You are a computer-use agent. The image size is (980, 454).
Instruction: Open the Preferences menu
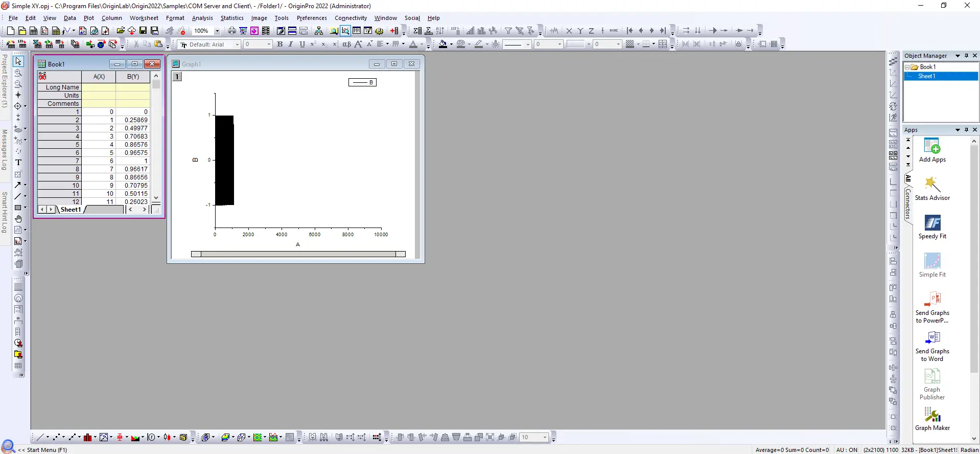(x=312, y=18)
